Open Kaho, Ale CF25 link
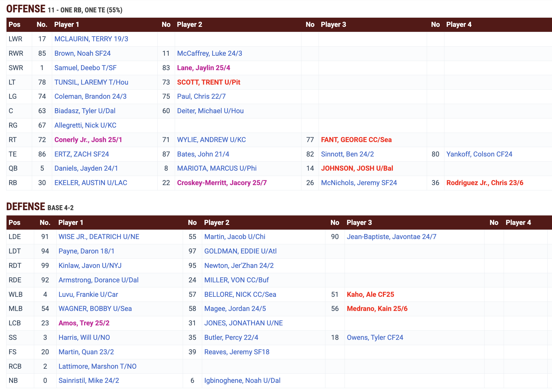 370,294
